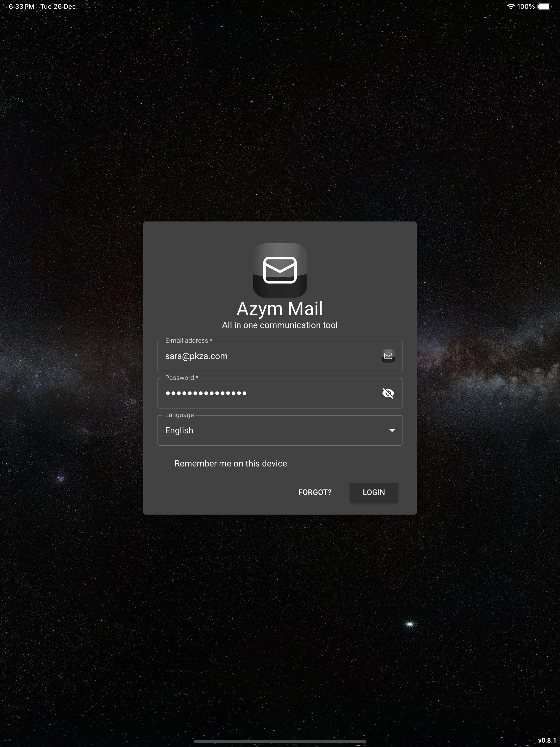560x747 pixels.
Task: Click the Password input field
Action: pyautogui.click(x=280, y=393)
